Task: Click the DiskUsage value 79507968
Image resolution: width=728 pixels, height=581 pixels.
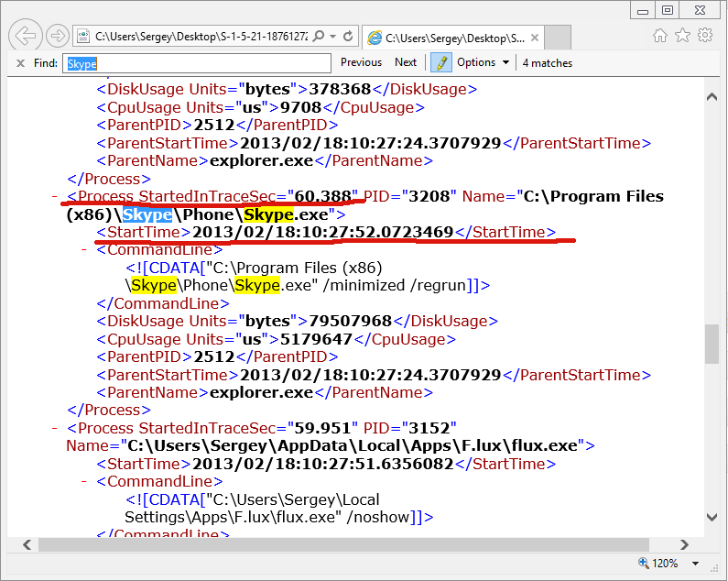Action: pyautogui.click(x=351, y=321)
